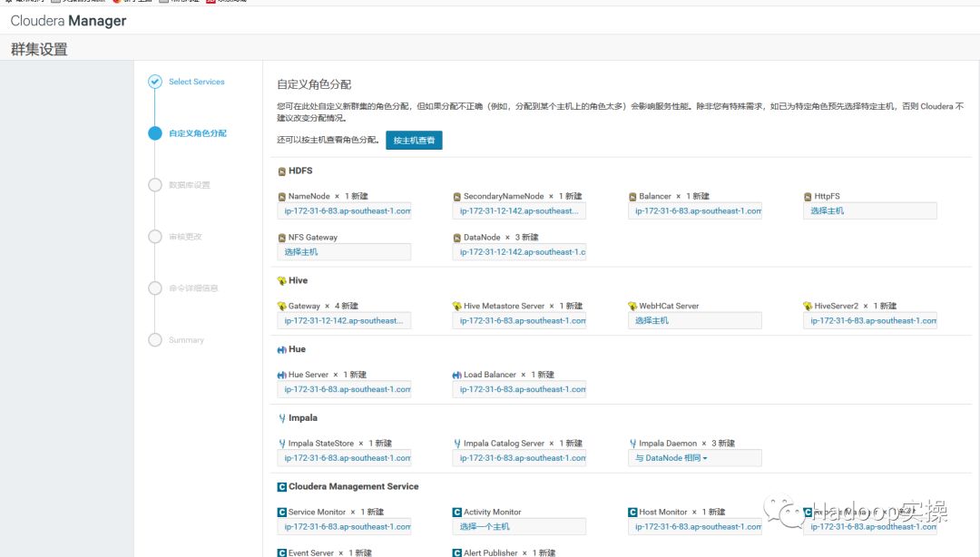Open the Hue Server host assignment field
The height and width of the screenshot is (557, 980).
344,389
